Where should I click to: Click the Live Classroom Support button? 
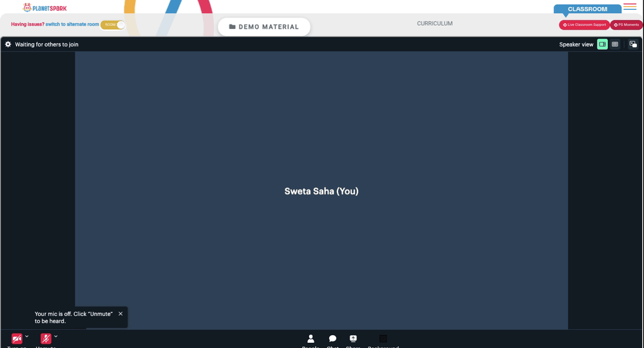point(584,24)
